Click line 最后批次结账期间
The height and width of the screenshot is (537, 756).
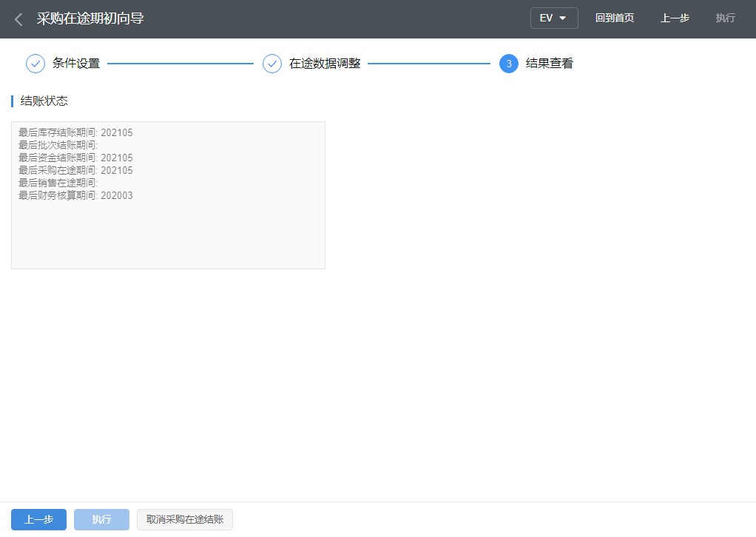click(58, 145)
